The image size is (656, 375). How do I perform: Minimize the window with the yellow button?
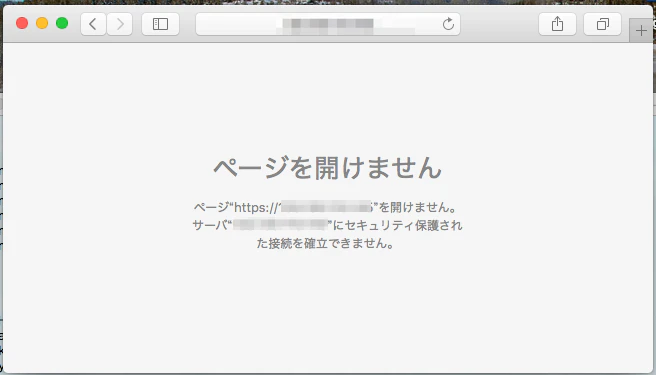click(42, 23)
